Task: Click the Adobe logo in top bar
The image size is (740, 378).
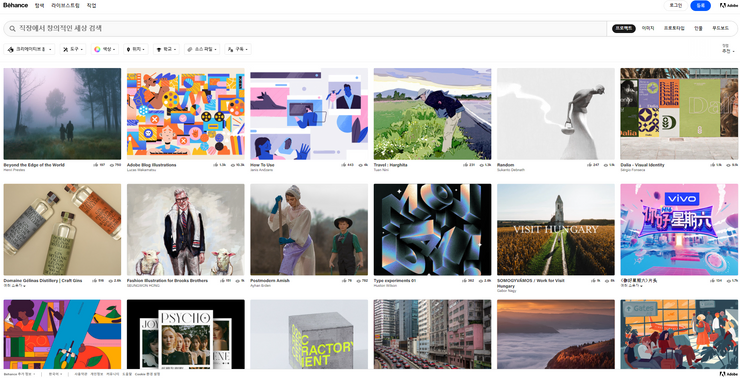Action: tap(728, 6)
